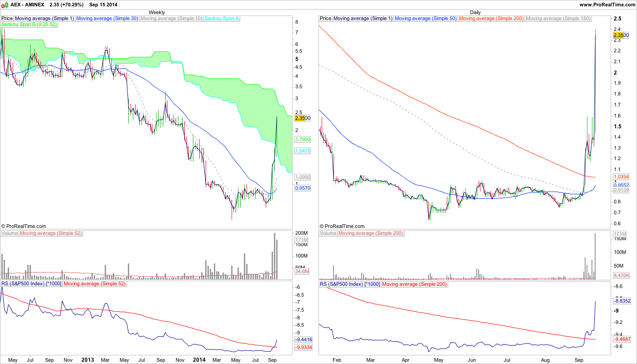
Task: Click Moving average (Simple 200) in Daily volume panel
Action: click(372, 233)
